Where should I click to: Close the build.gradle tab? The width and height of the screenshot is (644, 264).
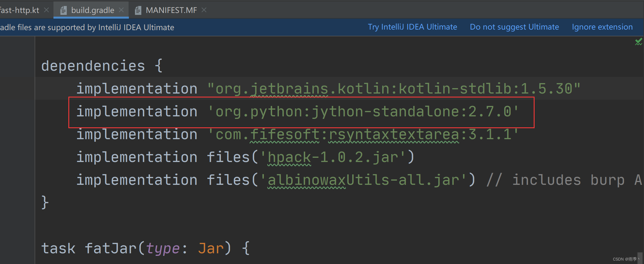click(x=121, y=10)
